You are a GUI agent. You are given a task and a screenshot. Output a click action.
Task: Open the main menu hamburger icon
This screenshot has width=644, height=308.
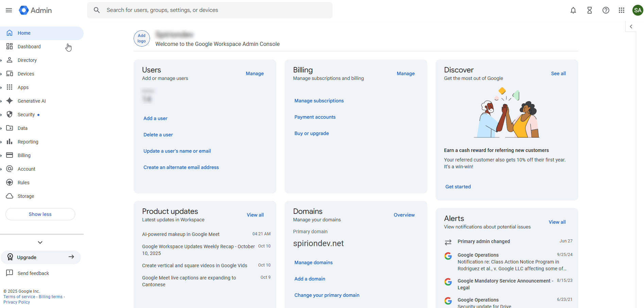(x=9, y=10)
